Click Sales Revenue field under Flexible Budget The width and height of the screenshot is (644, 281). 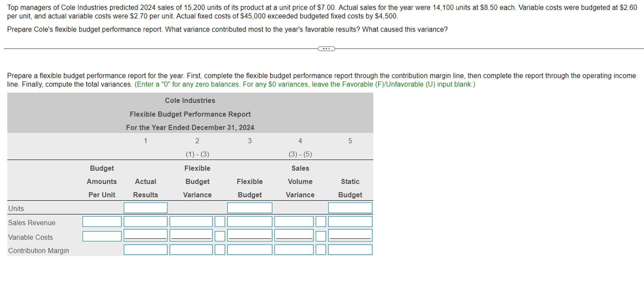tap(249, 222)
